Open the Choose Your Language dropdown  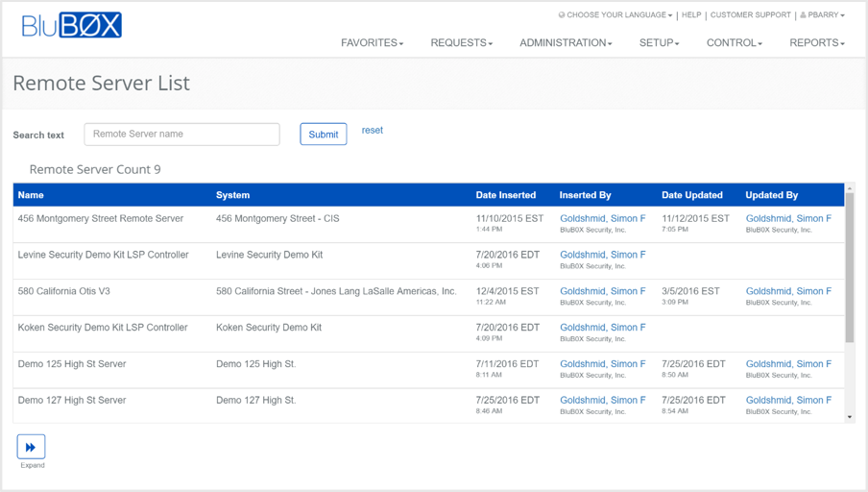coord(615,15)
